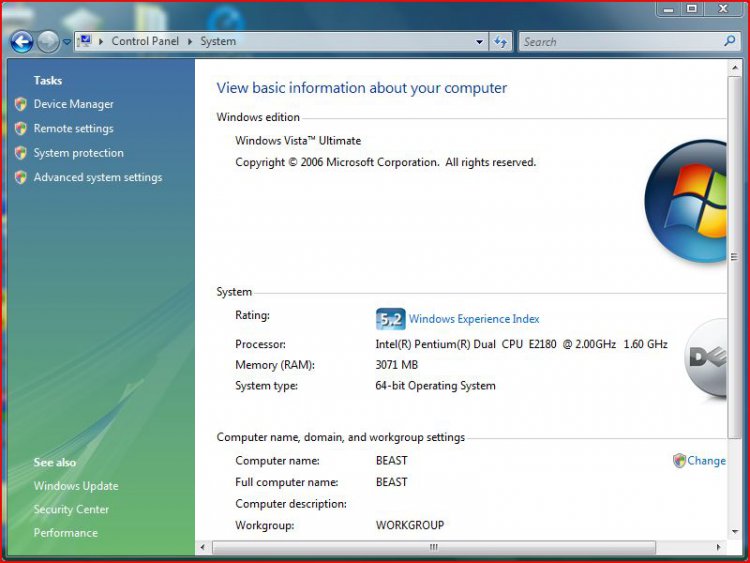Click the 5.2 rating score badge
Screen dimensions: 750x563
pos(390,319)
